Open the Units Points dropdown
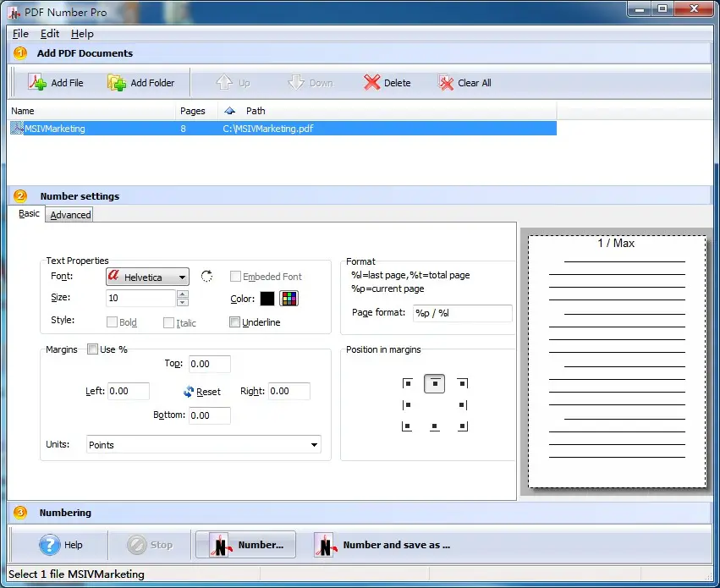This screenshot has height=588, width=720. 203,444
